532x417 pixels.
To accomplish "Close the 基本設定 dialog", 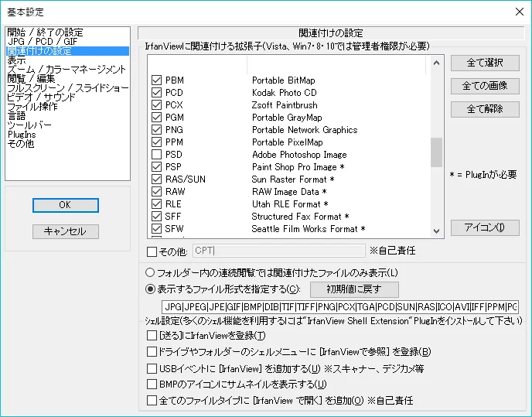I will (x=519, y=12).
